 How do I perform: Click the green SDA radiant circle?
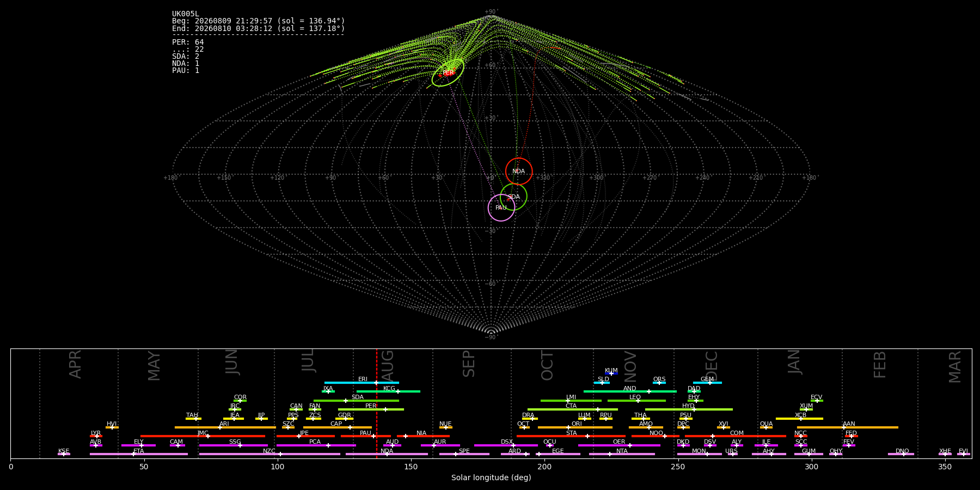tap(513, 197)
